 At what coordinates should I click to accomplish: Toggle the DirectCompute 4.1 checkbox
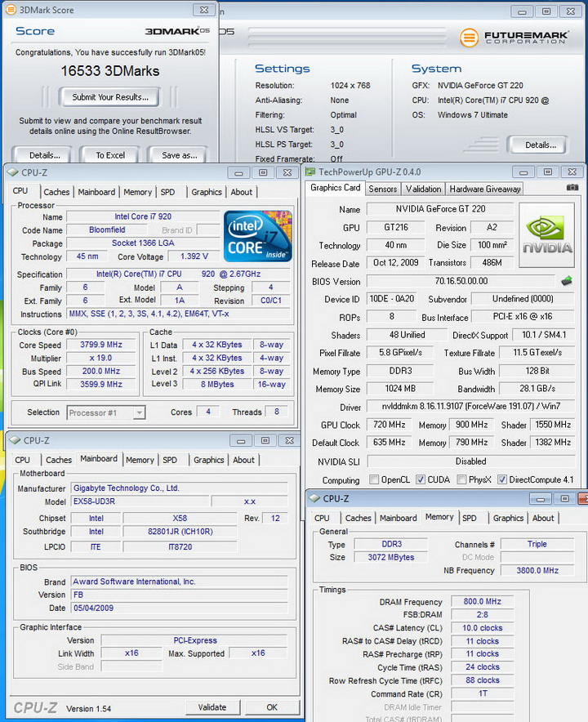[502, 479]
